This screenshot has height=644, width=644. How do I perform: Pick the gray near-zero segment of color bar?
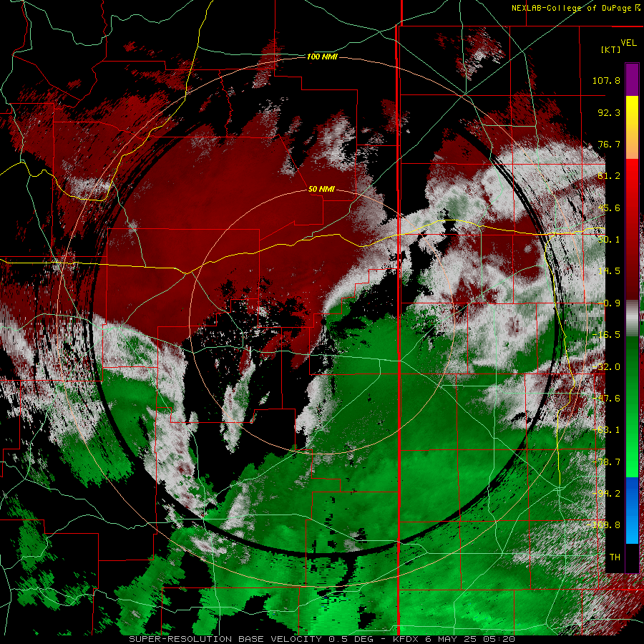coord(632,318)
